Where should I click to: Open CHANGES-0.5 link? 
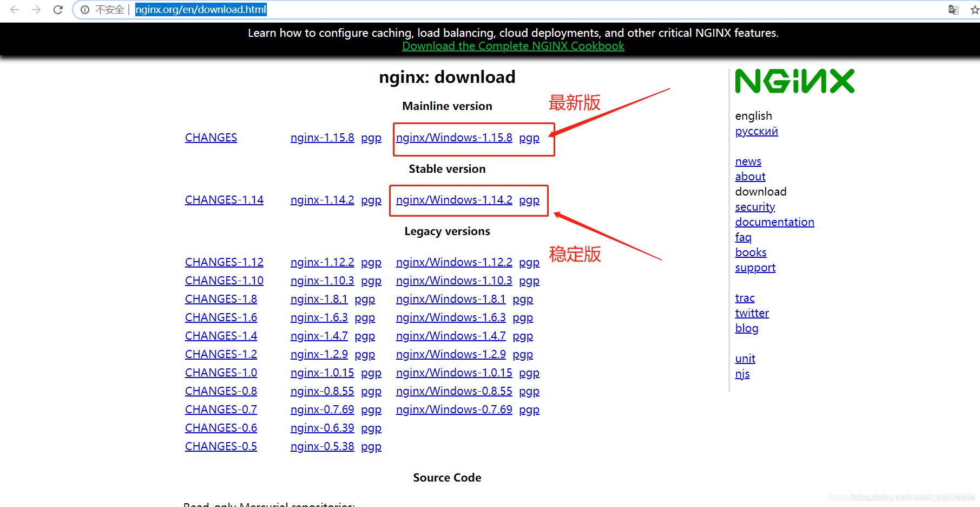coord(221,446)
